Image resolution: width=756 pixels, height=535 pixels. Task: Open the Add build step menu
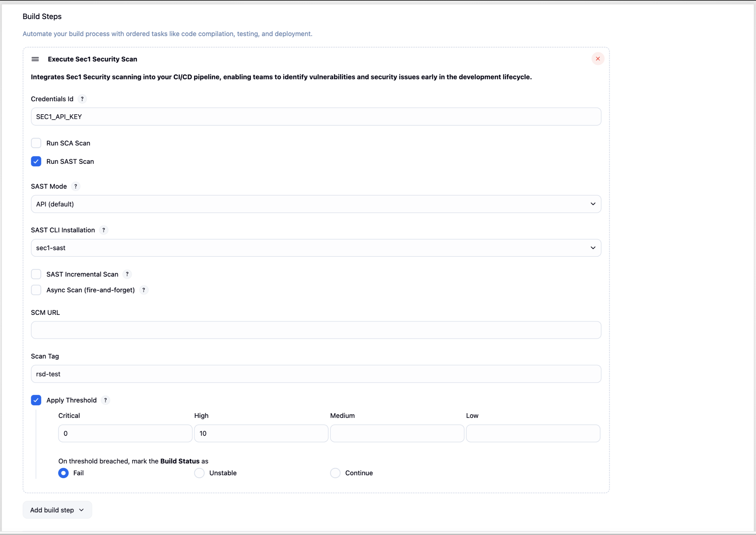click(57, 510)
